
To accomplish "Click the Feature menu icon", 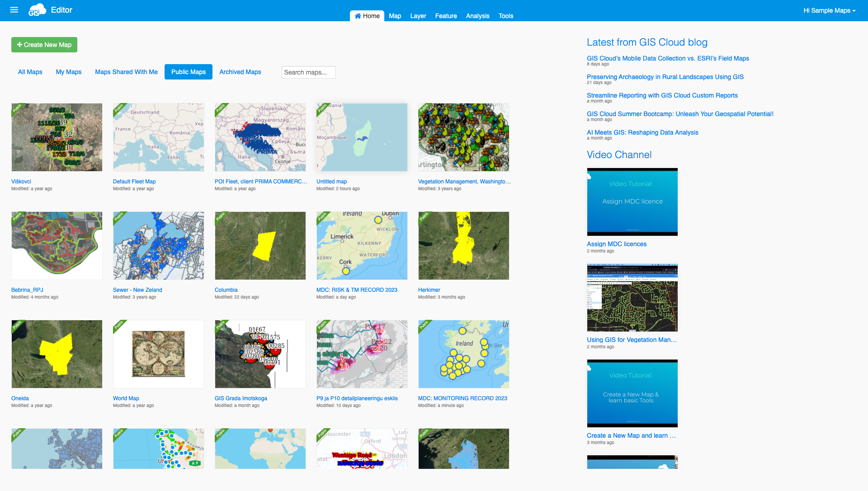I will click(x=446, y=16).
